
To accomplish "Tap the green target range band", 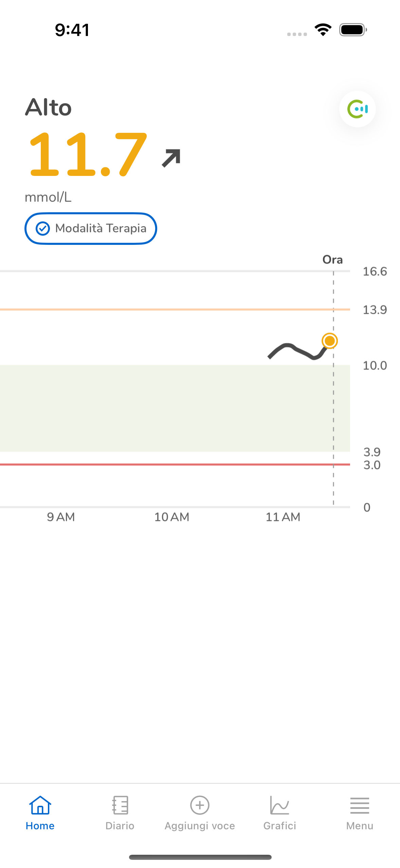I will [x=175, y=408].
